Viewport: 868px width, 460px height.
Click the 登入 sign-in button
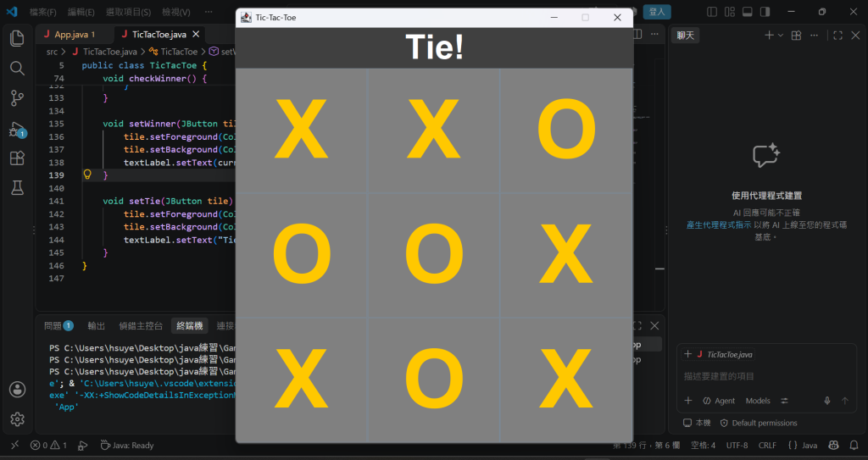pyautogui.click(x=657, y=12)
